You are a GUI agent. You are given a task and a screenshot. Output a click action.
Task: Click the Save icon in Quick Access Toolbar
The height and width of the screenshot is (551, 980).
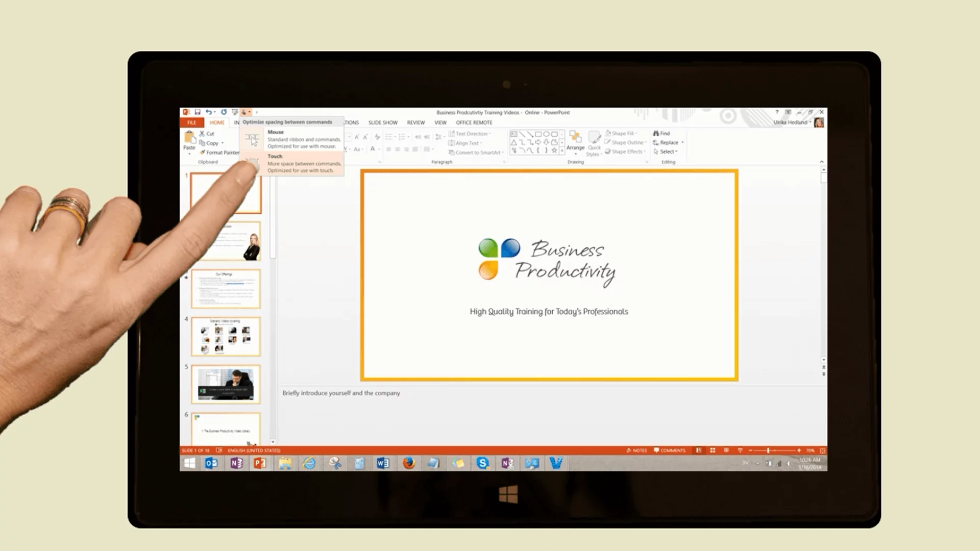(x=197, y=112)
